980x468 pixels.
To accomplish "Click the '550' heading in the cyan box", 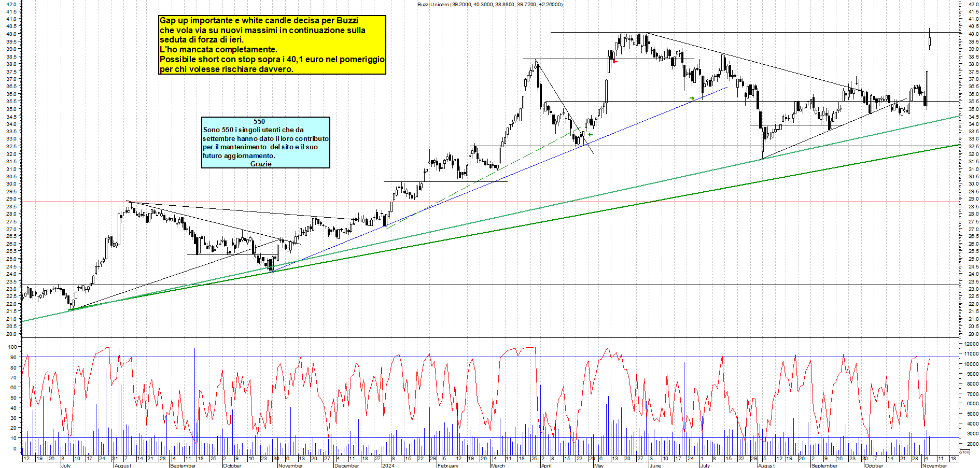I will click(x=259, y=121).
